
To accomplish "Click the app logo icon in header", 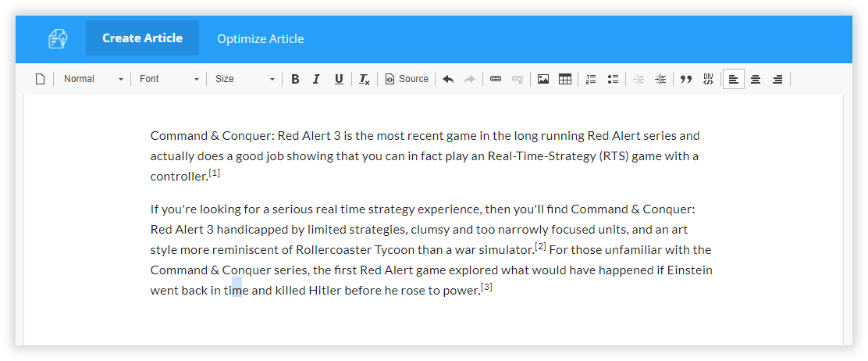I will (58, 38).
